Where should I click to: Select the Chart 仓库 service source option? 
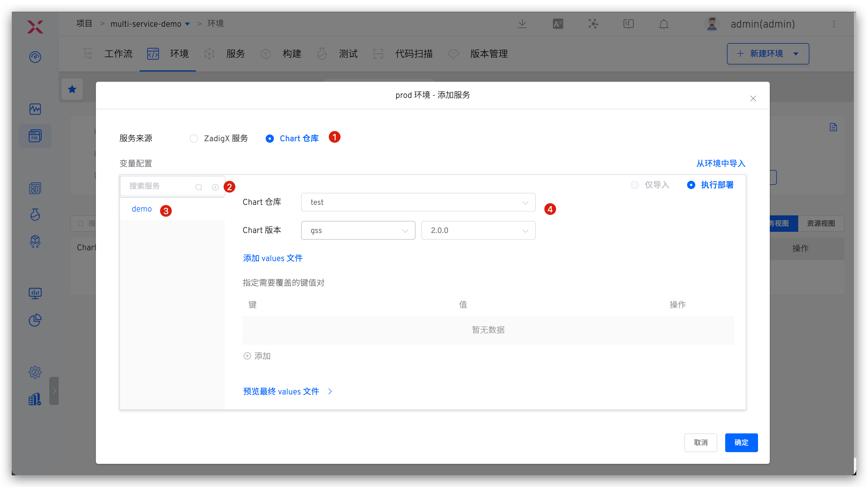[269, 138]
